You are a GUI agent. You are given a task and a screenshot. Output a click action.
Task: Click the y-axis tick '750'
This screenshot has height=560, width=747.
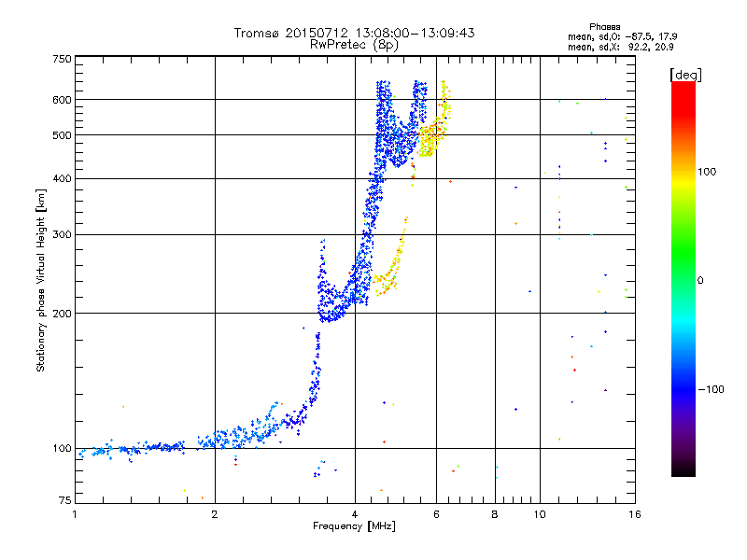[x=63, y=59]
